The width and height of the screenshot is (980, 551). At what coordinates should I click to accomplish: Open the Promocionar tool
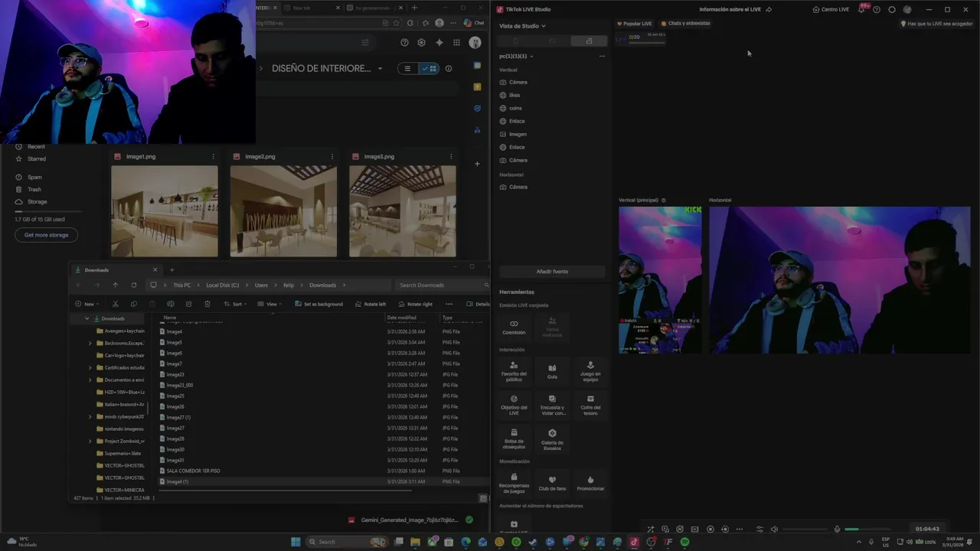pos(590,482)
